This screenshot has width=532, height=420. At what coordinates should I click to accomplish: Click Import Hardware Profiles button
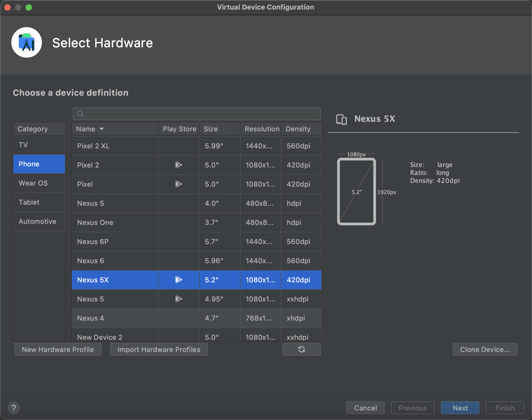(159, 349)
